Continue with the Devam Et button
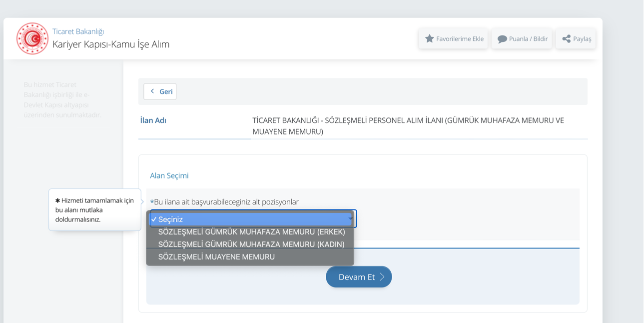The image size is (644, 323). point(359,277)
